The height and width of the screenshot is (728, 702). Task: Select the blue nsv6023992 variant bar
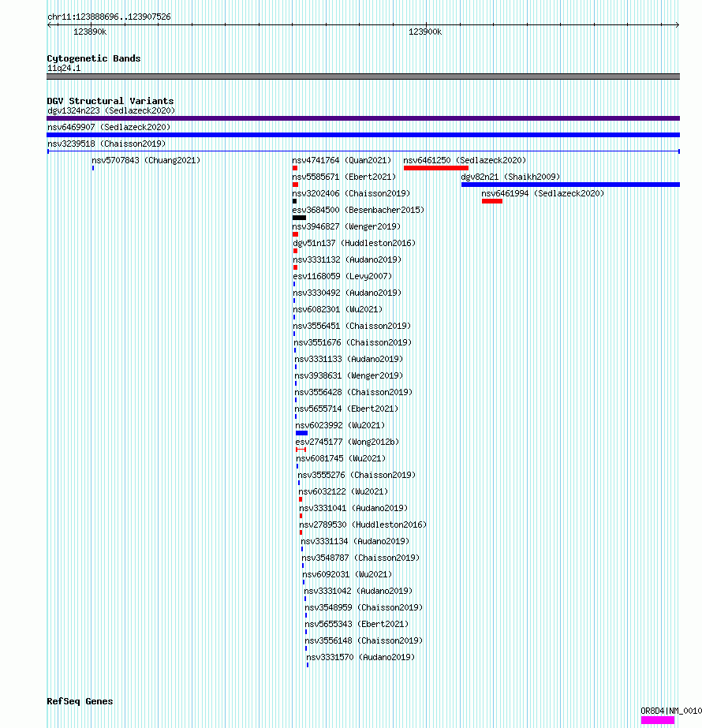tap(302, 433)
